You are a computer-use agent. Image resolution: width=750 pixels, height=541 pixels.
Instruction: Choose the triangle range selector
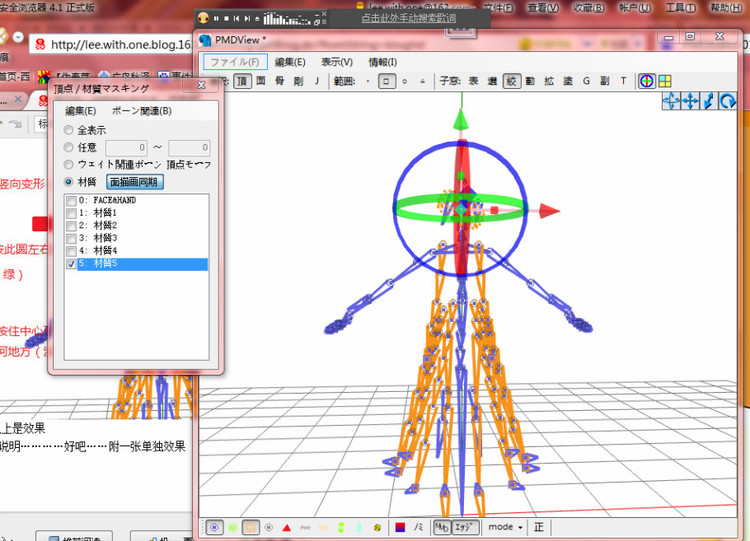tap(423, 81)
